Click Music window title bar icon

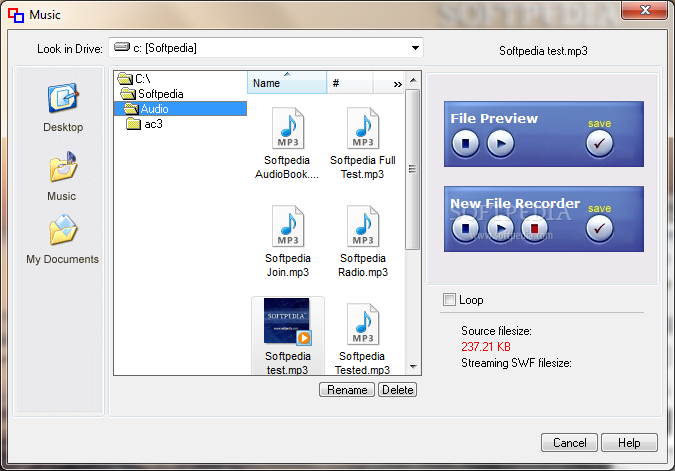pos(16,15)
